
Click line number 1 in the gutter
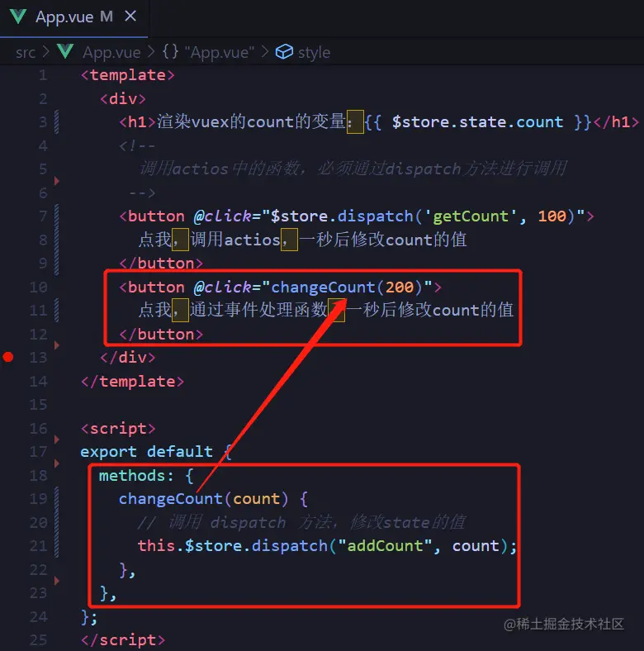43,75
